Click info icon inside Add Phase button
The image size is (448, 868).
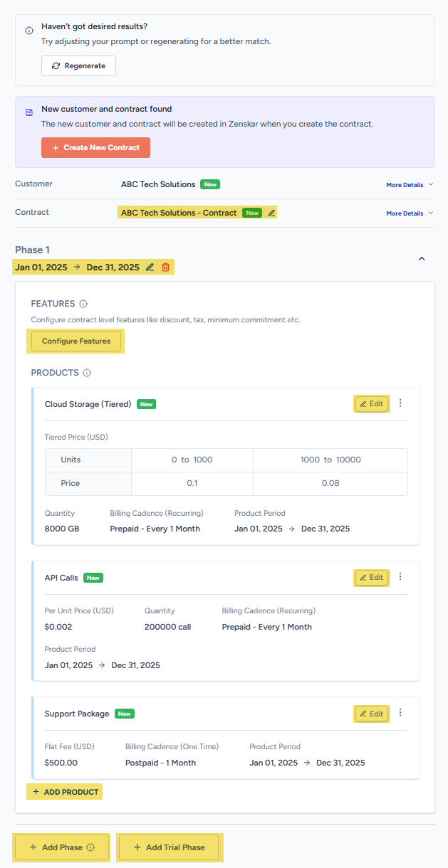(x=90, y=847)
